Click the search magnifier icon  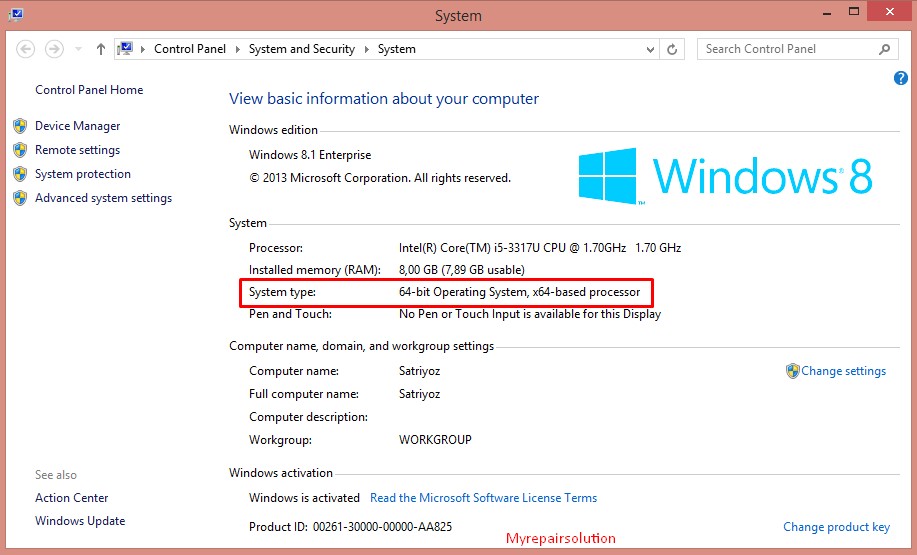885,49
